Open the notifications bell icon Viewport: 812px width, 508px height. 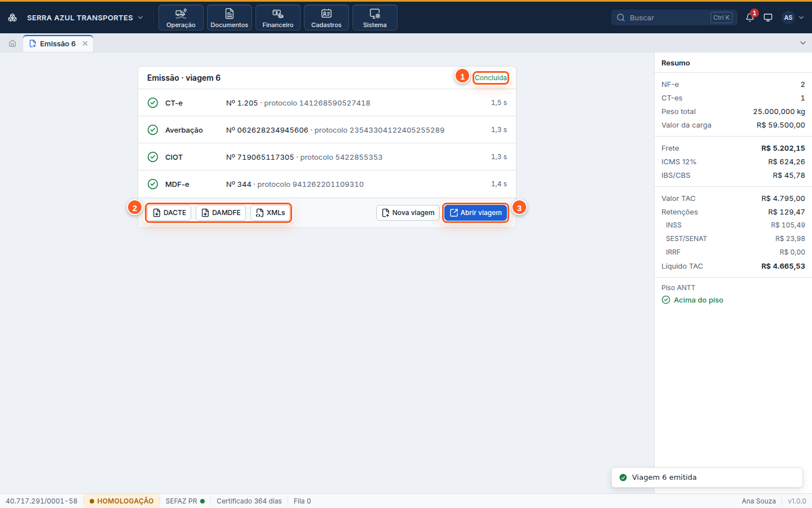point(750,17)
